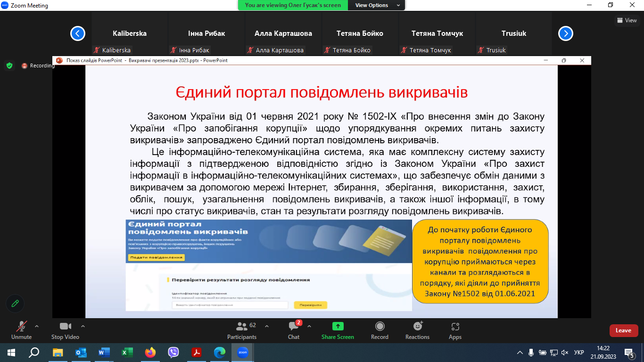644x362 pixels.
Task: Unmute the microphone in Zoom
Action: pyautogui.click(x=21, y=330)
